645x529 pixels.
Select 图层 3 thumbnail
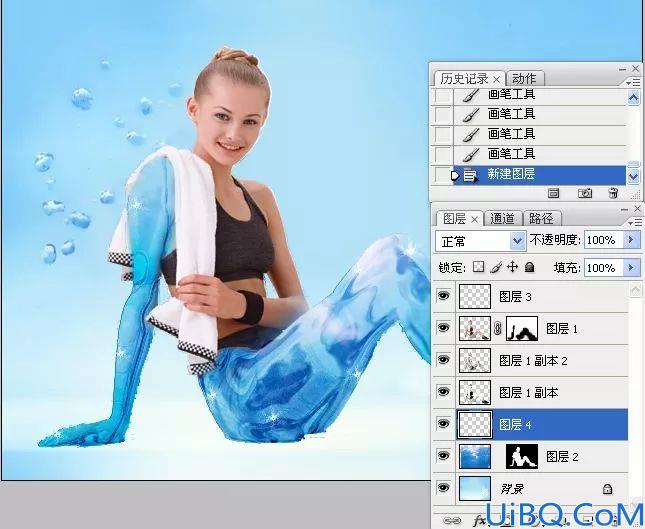[475, 296]
